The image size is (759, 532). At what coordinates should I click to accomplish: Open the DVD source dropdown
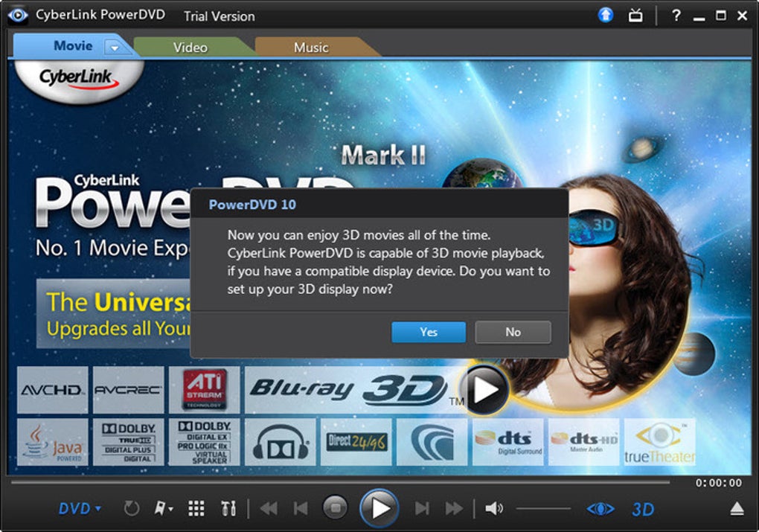point(80,509)
